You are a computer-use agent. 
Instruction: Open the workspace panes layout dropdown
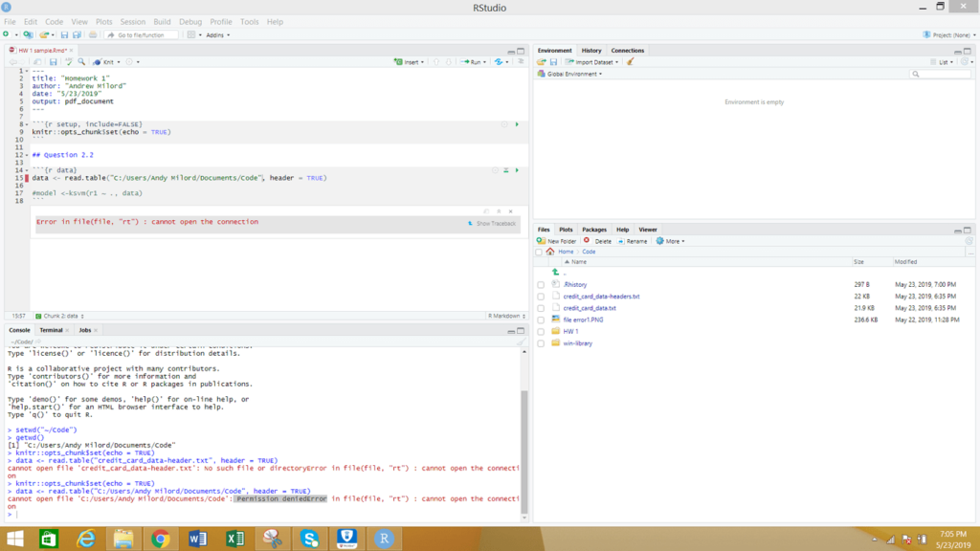[194, 35]
